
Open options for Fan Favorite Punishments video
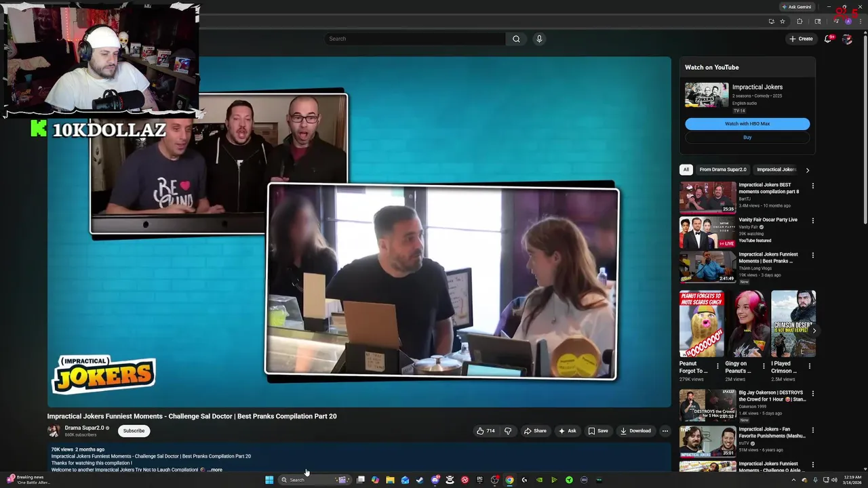click(812, 430)
